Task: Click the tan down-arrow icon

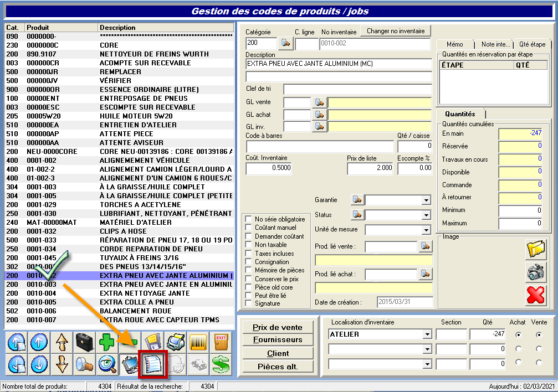Action: coord(62,365)
